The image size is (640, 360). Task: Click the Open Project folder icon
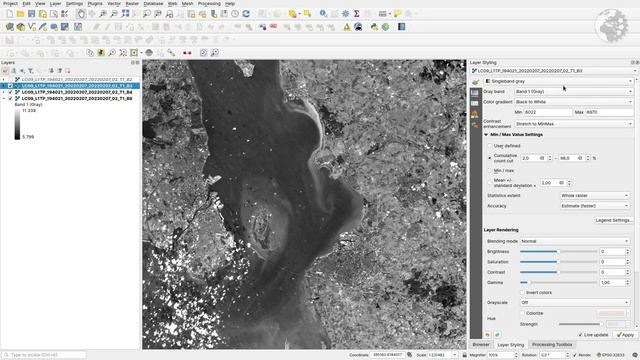tap(20, 14)
